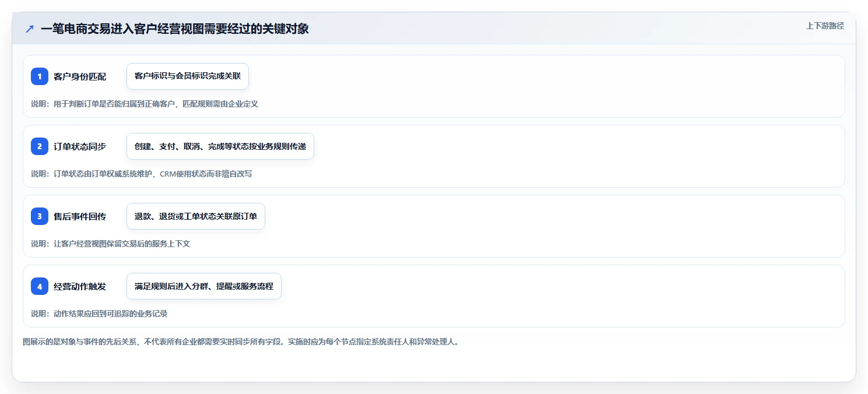Click the '退款、退货或工单状态关联原订单' chip
Screen dimensions: 868x394
coord(196,216)
